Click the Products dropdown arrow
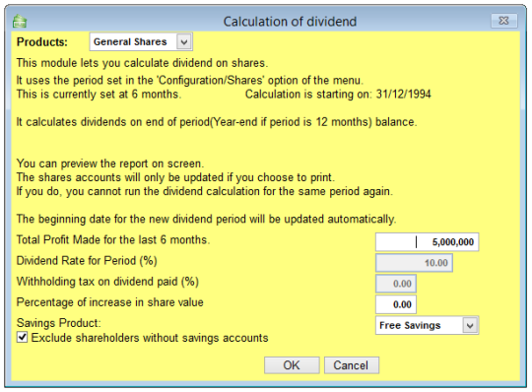Image resolution: width=532 pixels, height=392 pixels. [x=184, y=42]
